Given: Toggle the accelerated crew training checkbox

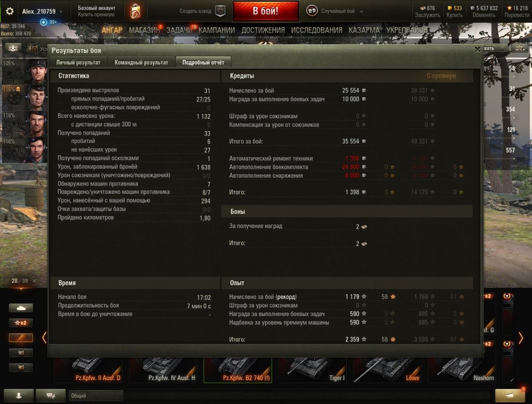Looking at the screenshot, I should (x=35, y=48).
